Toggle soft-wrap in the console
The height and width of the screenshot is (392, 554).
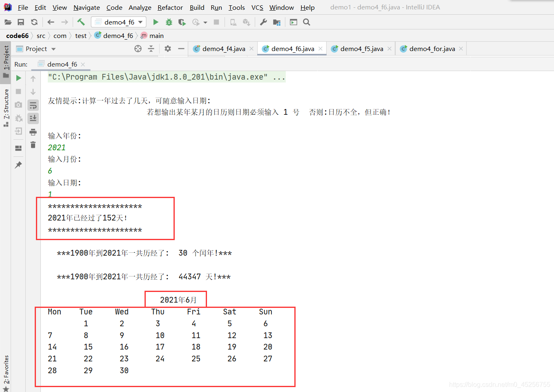point(33,105)
